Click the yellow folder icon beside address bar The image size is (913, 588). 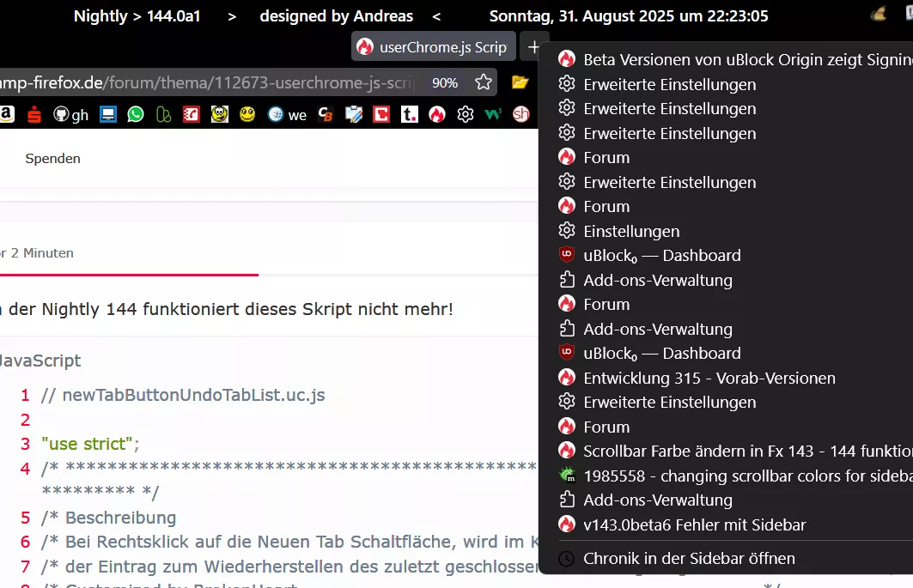click(x=520, y=82)
